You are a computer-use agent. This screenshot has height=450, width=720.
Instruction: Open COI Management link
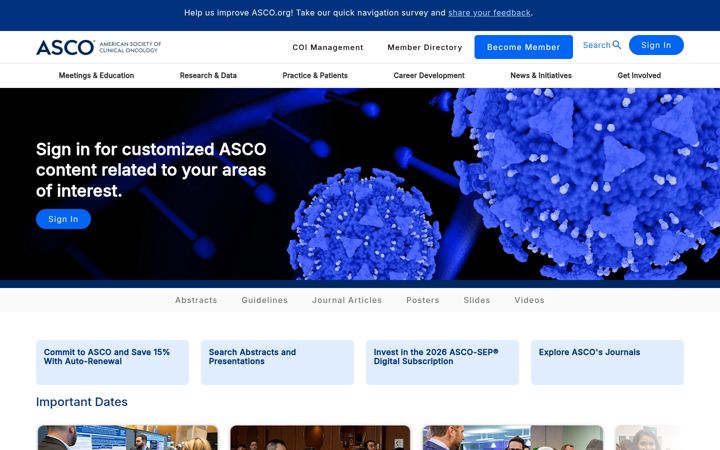[x=328, y=47]
